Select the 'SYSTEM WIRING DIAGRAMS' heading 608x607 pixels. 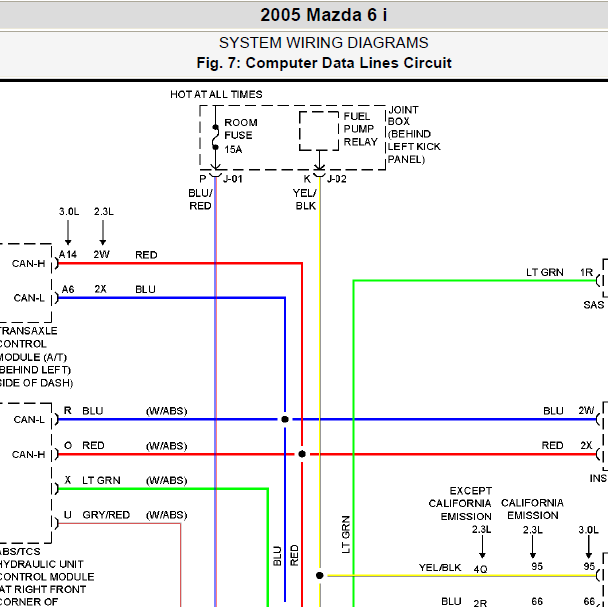pyautogui.click(x=323, y=43)
